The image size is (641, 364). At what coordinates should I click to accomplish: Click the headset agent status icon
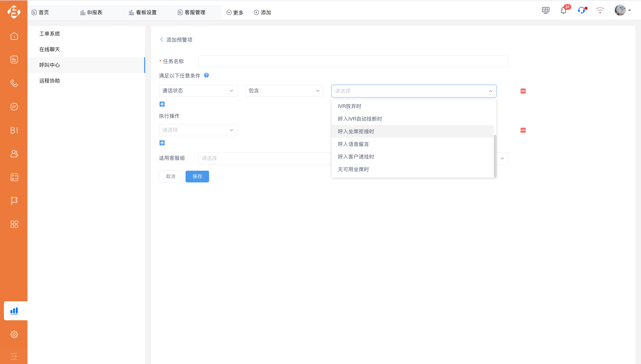(581, 10)
